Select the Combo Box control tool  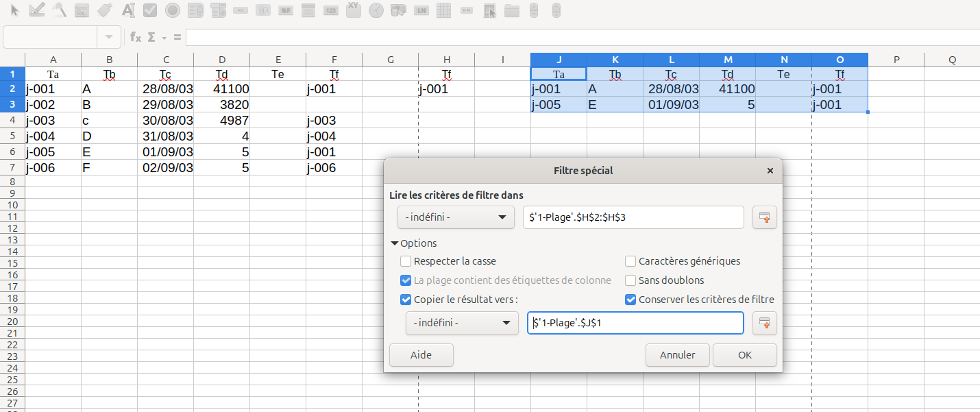coord(218,10)
